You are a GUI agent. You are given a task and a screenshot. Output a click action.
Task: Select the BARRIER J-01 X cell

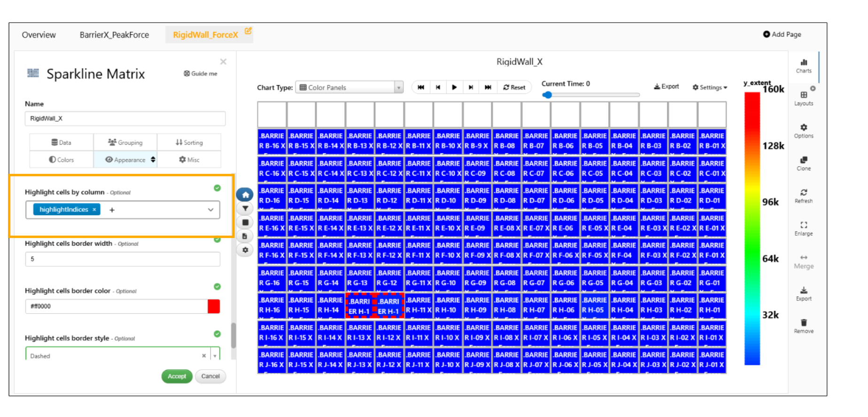tap(712, 360)
